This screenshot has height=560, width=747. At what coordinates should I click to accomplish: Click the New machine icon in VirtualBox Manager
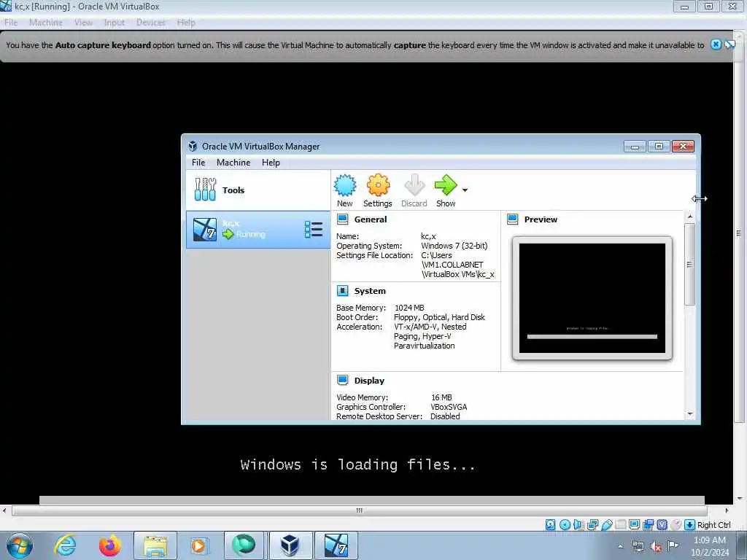[345, 185]
